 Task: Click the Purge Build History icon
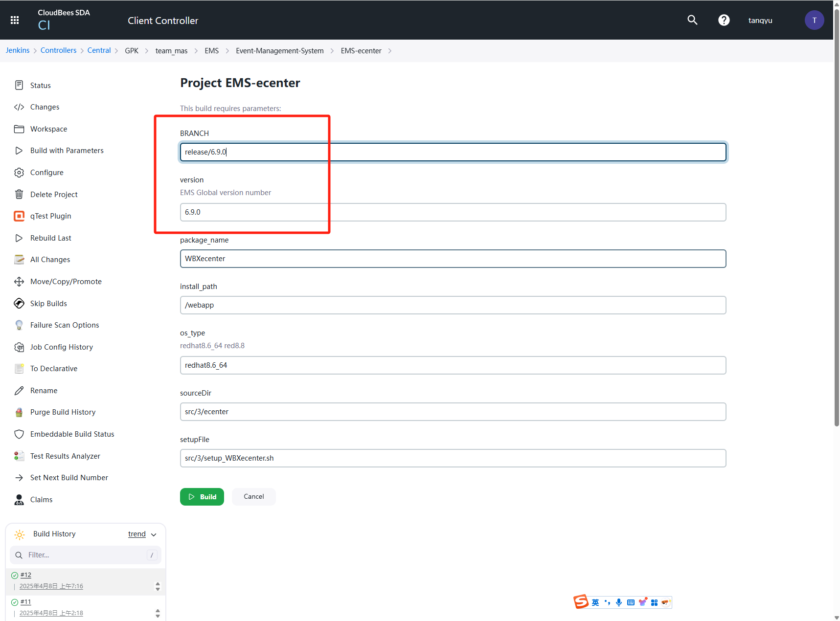point(19,412)
